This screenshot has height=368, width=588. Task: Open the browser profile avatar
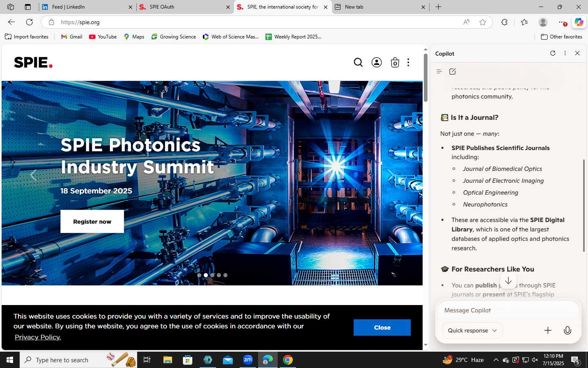543,22
